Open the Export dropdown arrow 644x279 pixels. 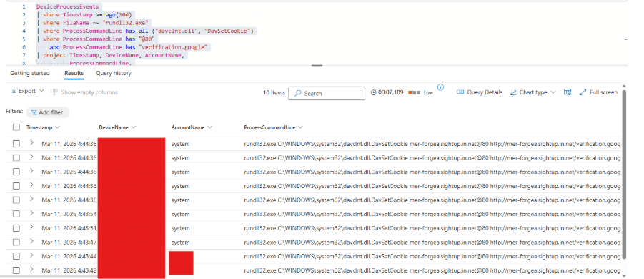pos(41,91)
